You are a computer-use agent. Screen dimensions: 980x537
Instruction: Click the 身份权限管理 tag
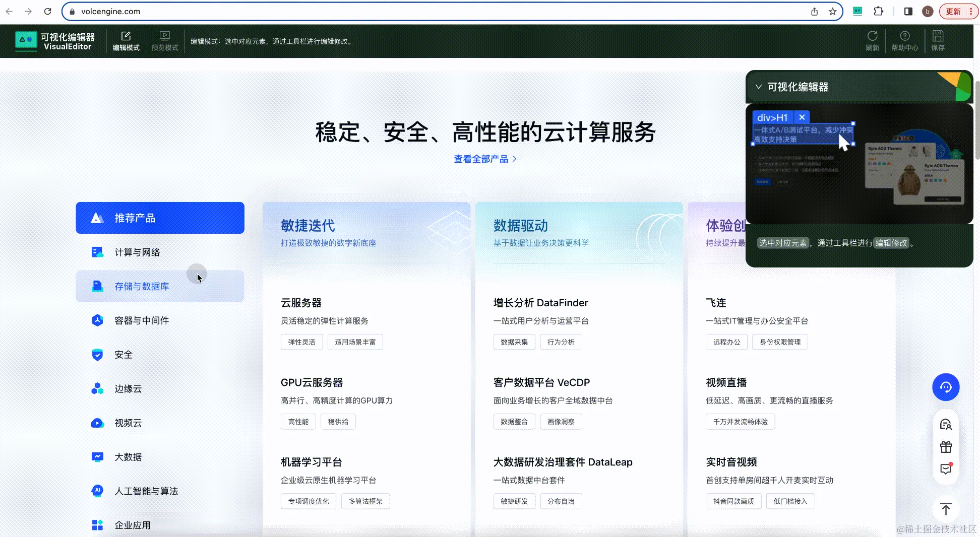pyautogui.click(x=780, y=342)
